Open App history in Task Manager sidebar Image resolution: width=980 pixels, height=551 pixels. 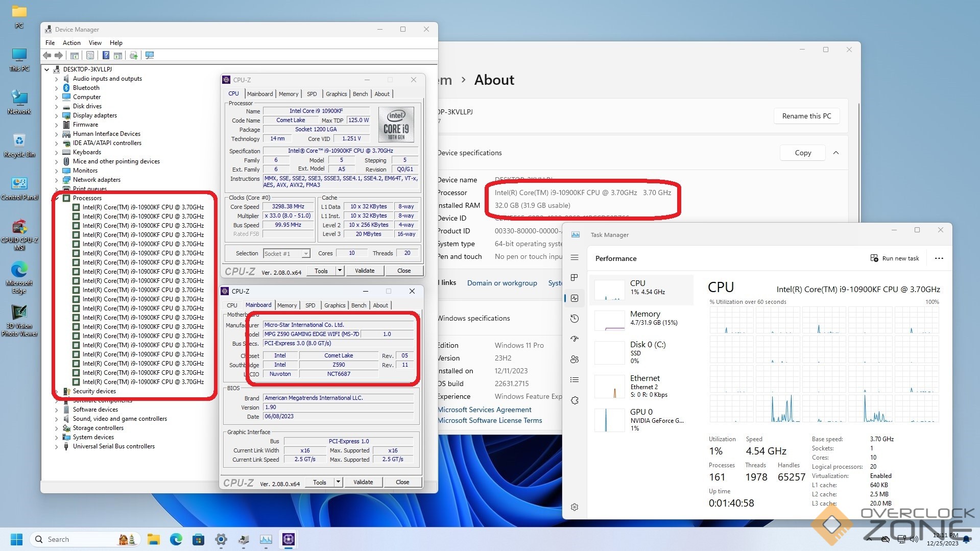[575, 319]
